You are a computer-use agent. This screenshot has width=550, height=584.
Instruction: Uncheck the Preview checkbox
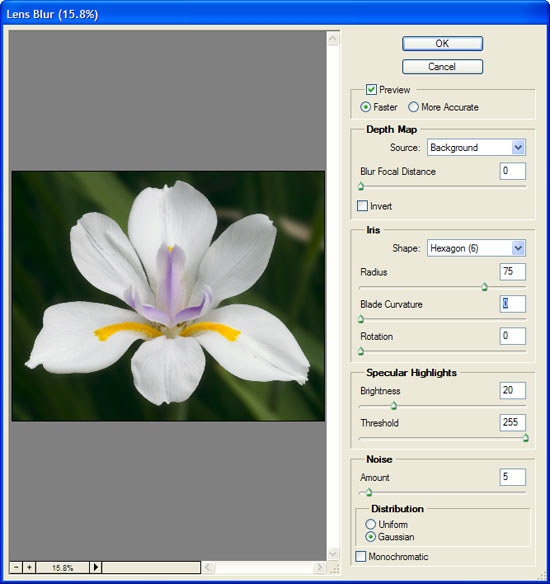(371, 89)
